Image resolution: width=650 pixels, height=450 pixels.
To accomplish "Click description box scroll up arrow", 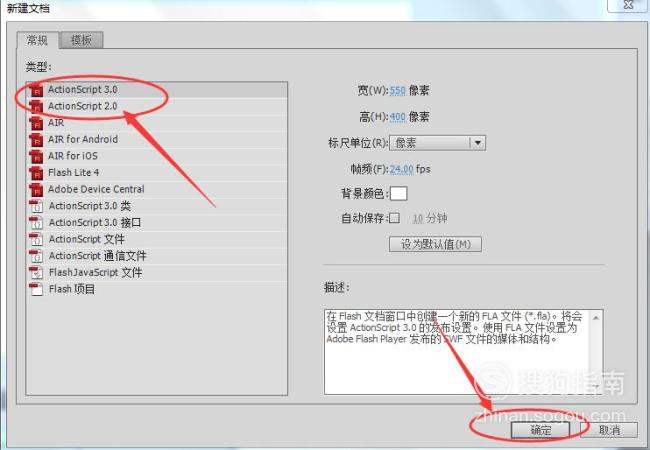I will coord(596,318).
